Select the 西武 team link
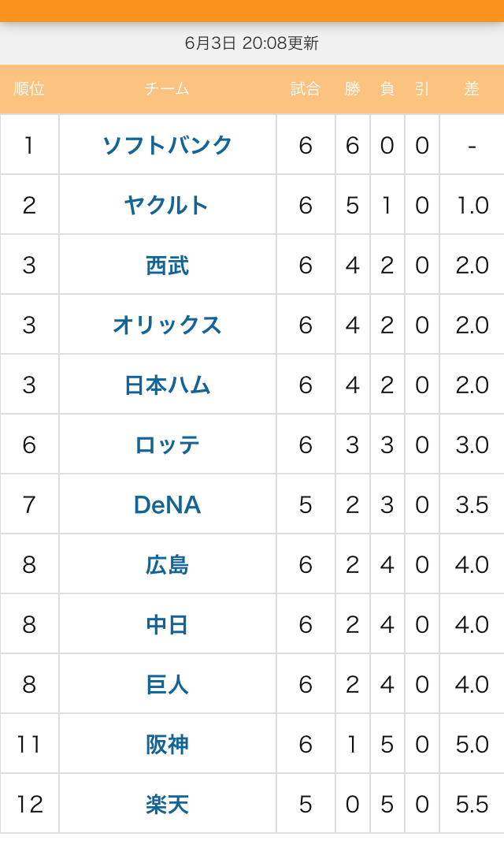 coord(167,265)
